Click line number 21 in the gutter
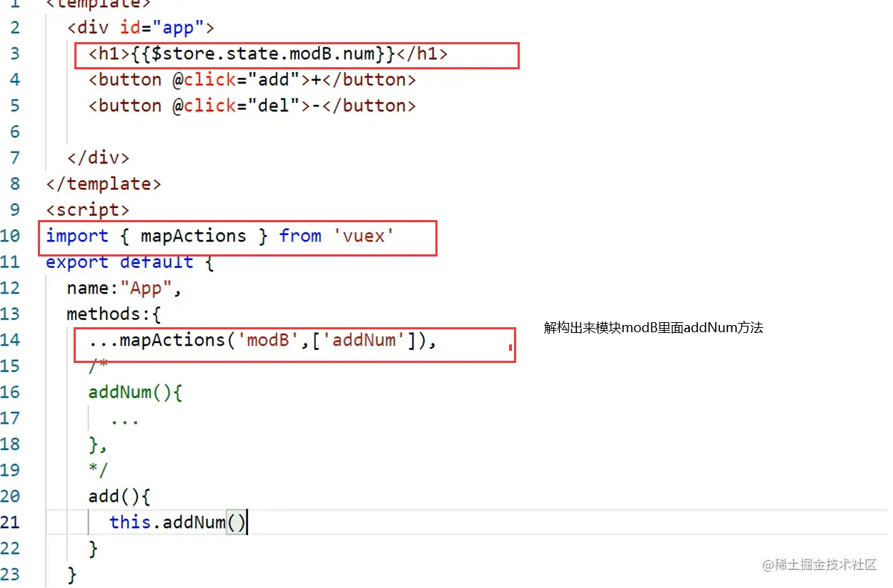This screenshot has height=588, width=893. click(10, 522)
